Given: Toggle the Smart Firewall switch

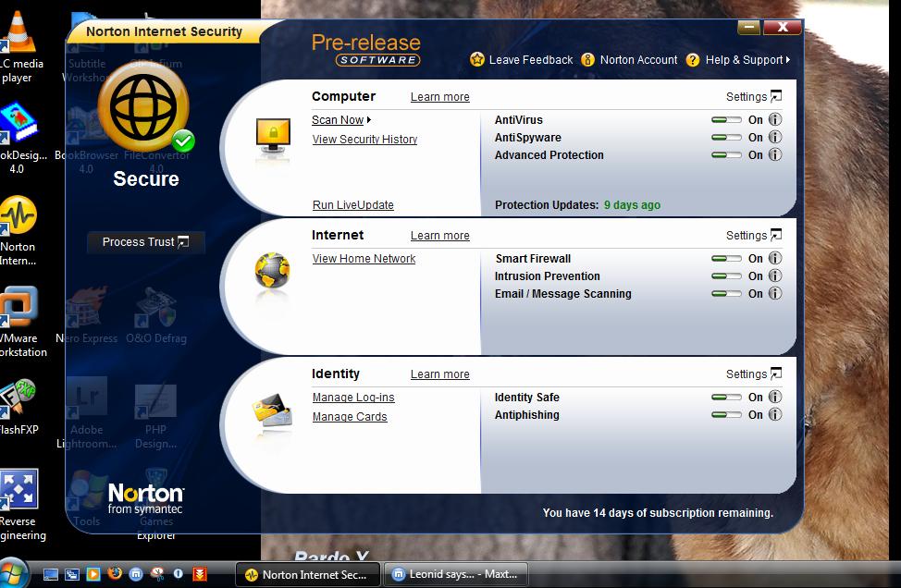Looking at the screenshot, I should [726, 259].
